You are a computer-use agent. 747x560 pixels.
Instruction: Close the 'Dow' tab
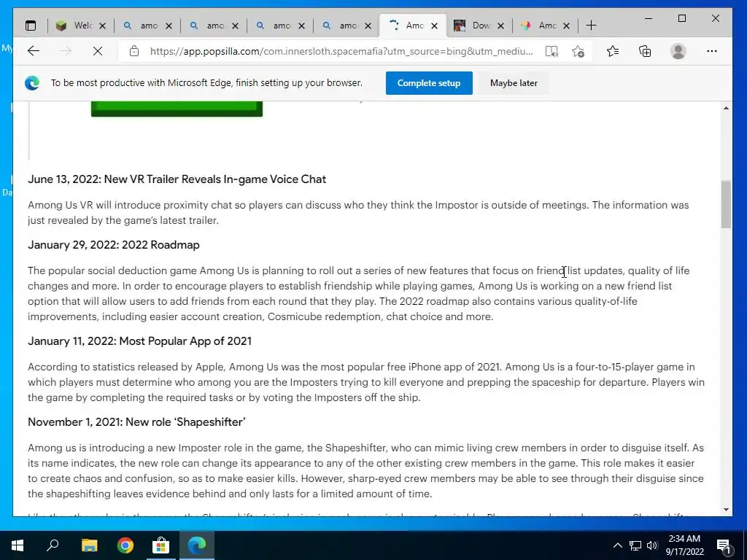pyautogui.click(x=500, y=26)
